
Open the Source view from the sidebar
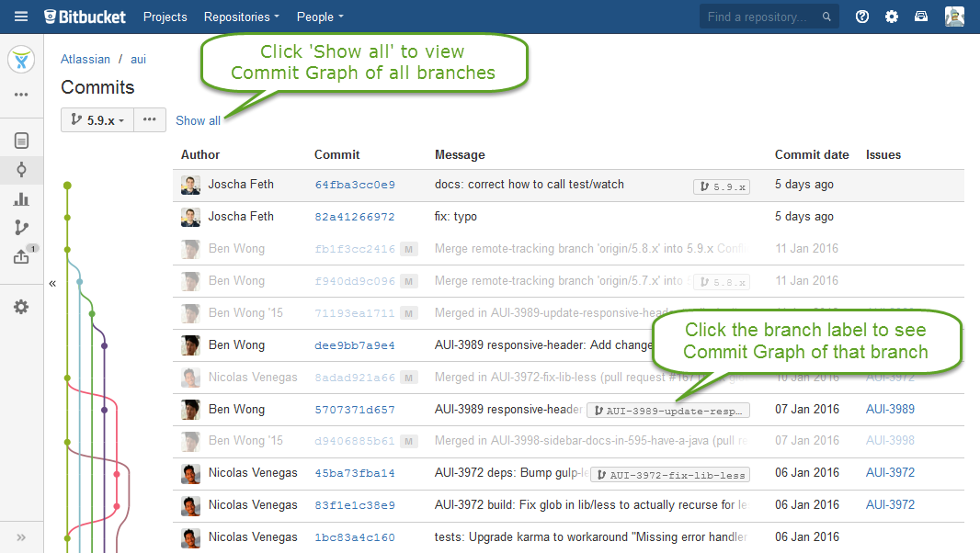point(21,140)
